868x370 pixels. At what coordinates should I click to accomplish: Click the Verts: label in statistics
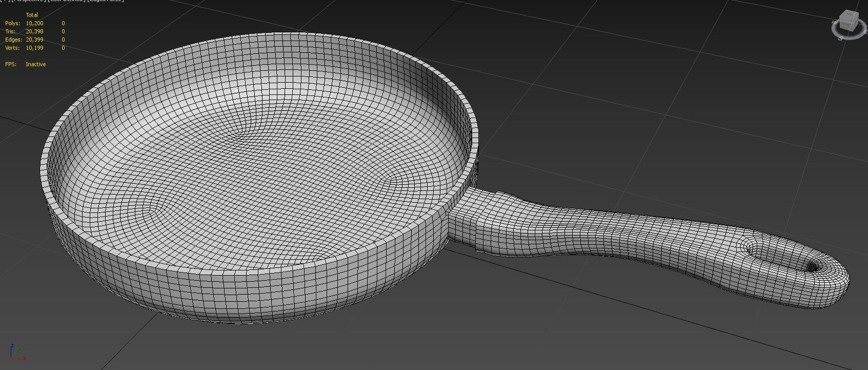click(x=12, y=48)
